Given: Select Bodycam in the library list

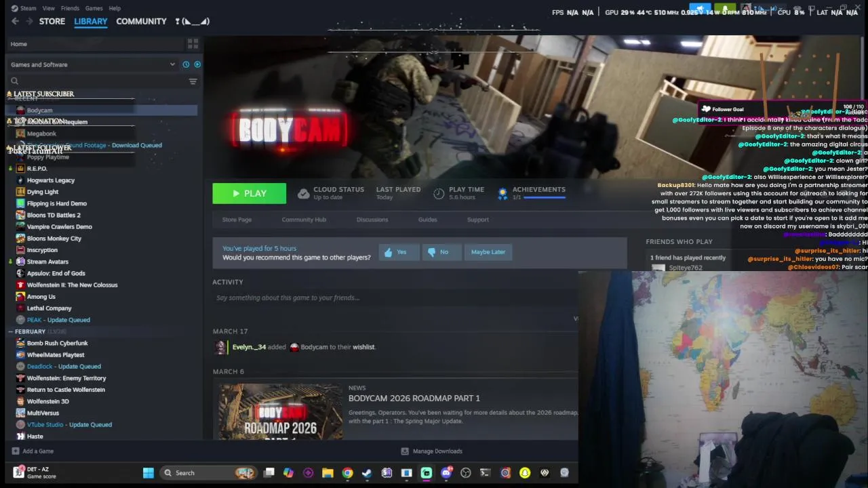Looking at the screenshot, I should tap(102, 110).
